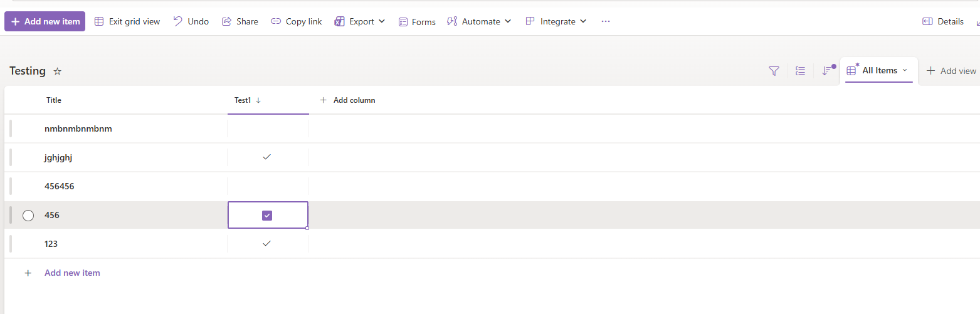Toggle Test1 checkmark in 123 row

pos(266,243)
